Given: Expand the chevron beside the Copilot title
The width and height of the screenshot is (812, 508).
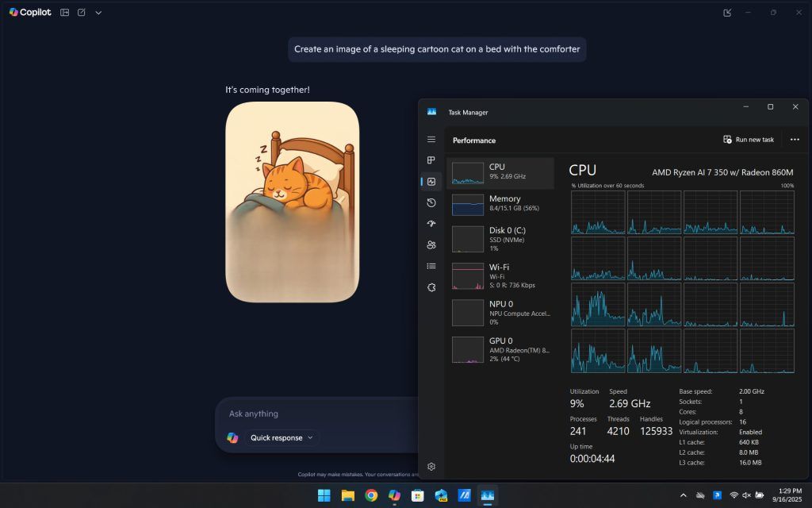Looking at the screenshot, I should (x=98, y=13).
